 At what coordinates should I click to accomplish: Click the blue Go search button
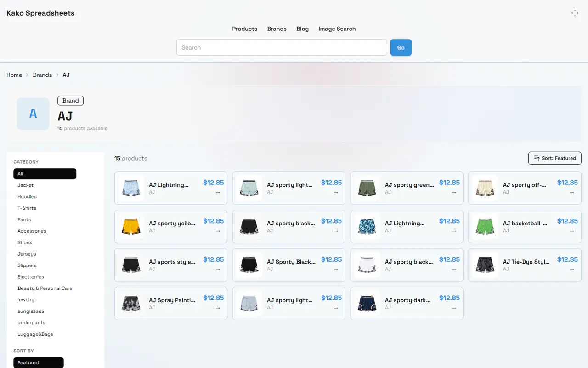pos(401,47)
